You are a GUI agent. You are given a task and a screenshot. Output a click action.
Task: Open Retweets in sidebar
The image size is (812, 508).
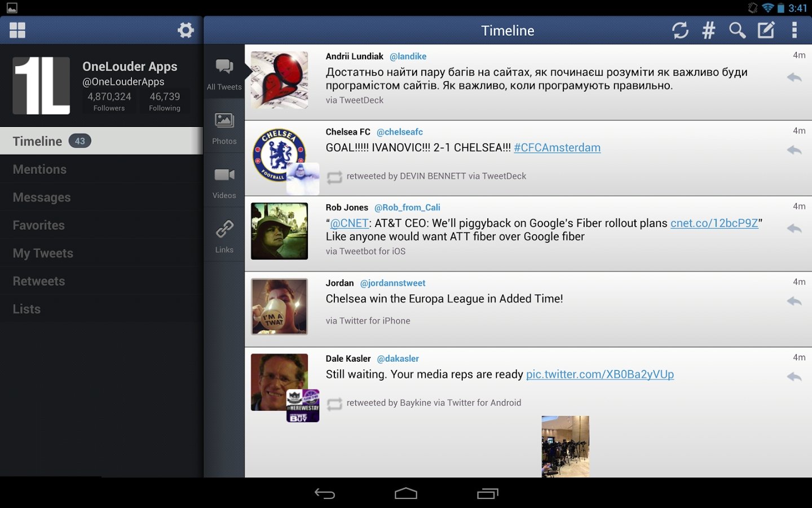101,281
